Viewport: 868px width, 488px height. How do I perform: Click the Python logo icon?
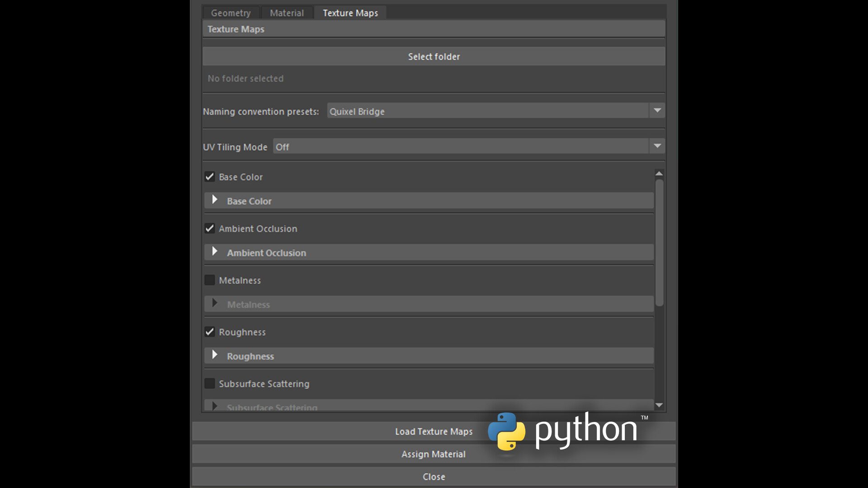(x=506, y=431)
